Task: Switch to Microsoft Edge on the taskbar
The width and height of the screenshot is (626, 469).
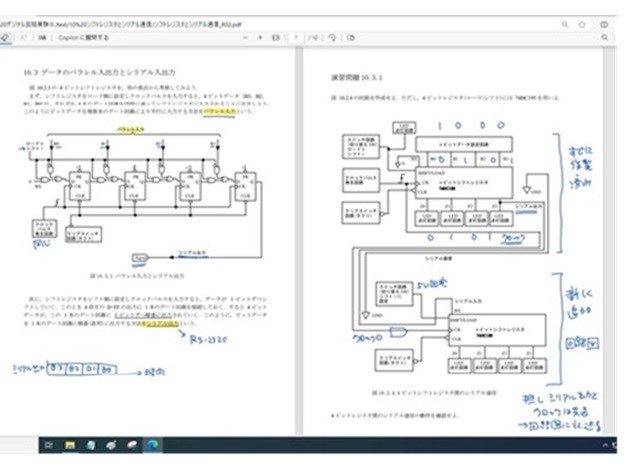Action: click(153, 445)
